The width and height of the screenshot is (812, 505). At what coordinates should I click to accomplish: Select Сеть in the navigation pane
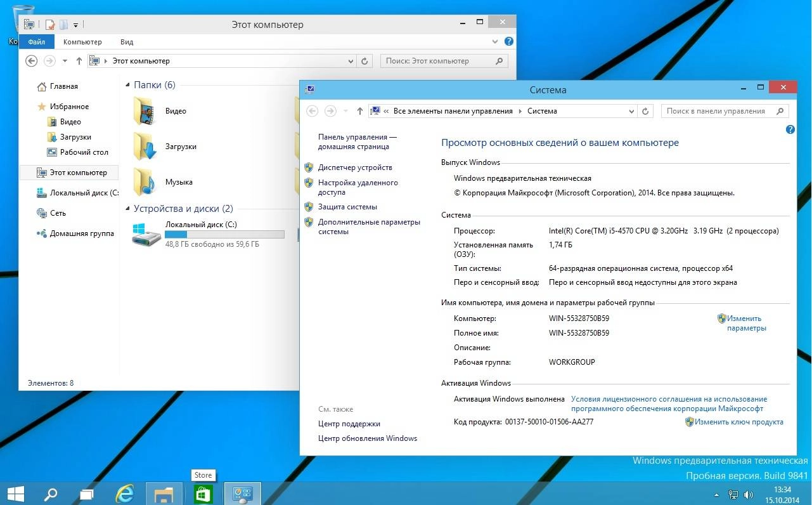(x=58, y=213)
